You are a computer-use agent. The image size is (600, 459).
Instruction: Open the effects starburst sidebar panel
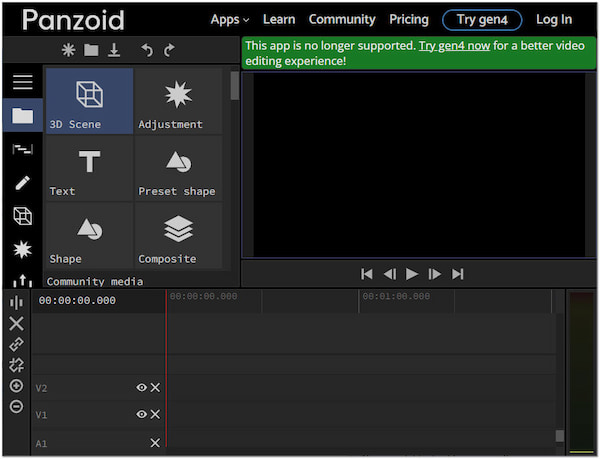point(23,249)
